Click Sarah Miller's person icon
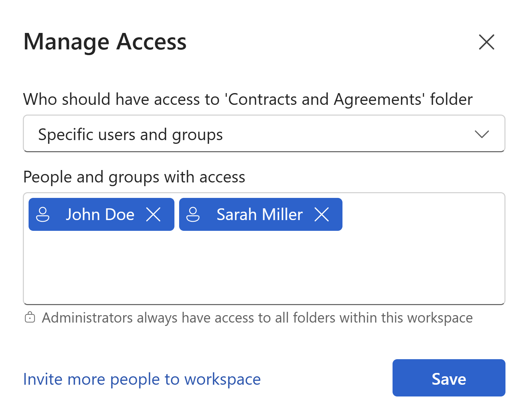The image size is (530, 420). click(x=193, y=214)
